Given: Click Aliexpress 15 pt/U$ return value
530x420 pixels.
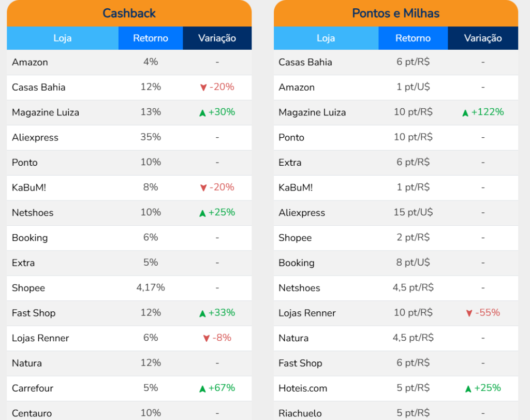Looking at the screenshot, I should [413, 212].
